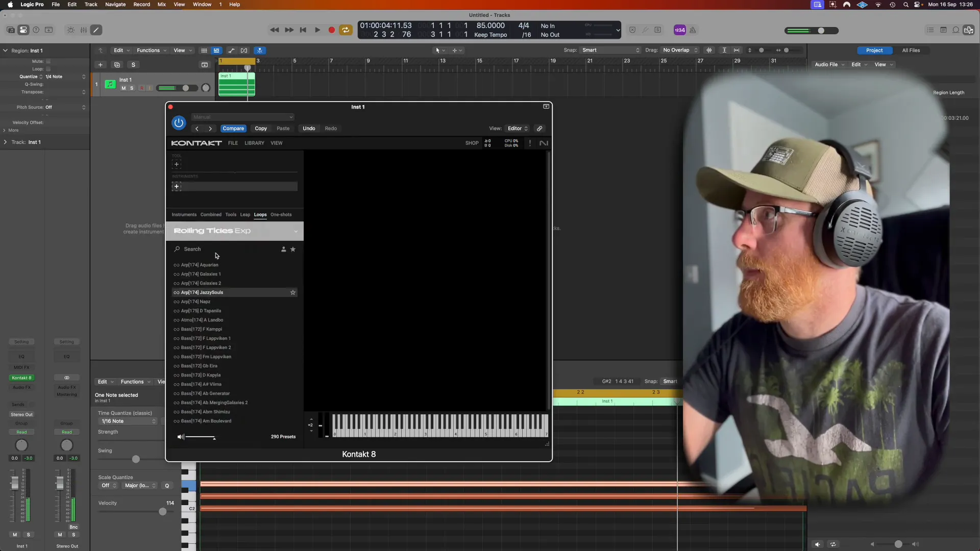Toggle Catch Playhead blue icon
The width and height of the screenshot is (980, 551).
[x=260, y=51]
